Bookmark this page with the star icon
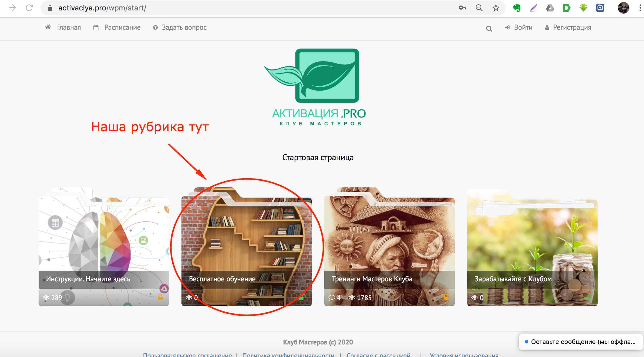This screenshot has width=644, height=357. (496, 8)
